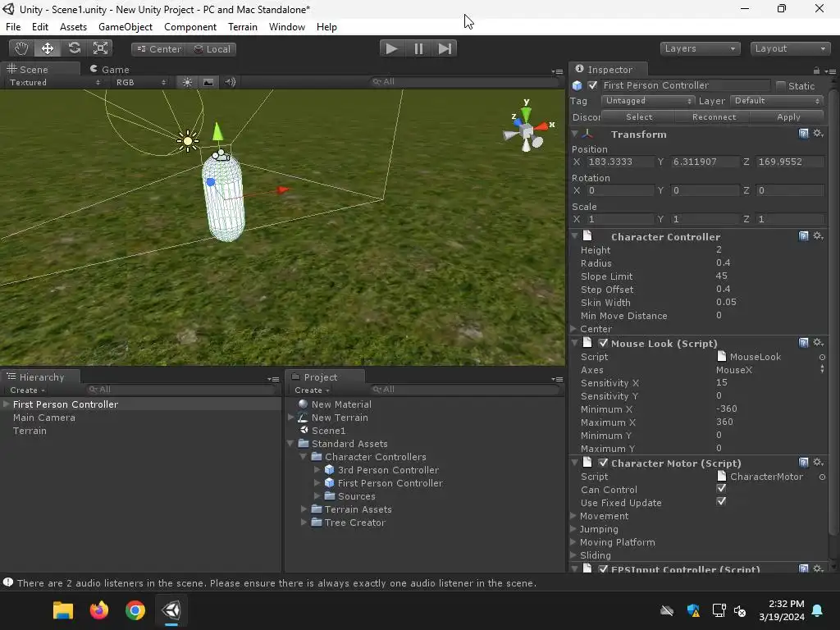Open the Textured draw mode dropdown
The width and height of the screenshot is (840, 630).
point(55,83)
